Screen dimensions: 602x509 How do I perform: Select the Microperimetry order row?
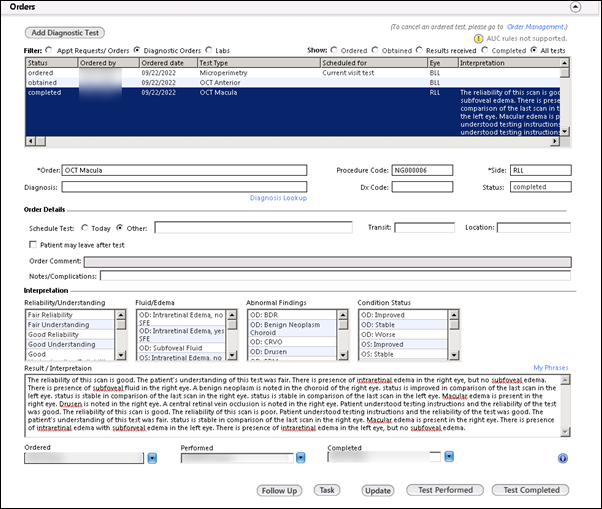(x=293, y=73)
